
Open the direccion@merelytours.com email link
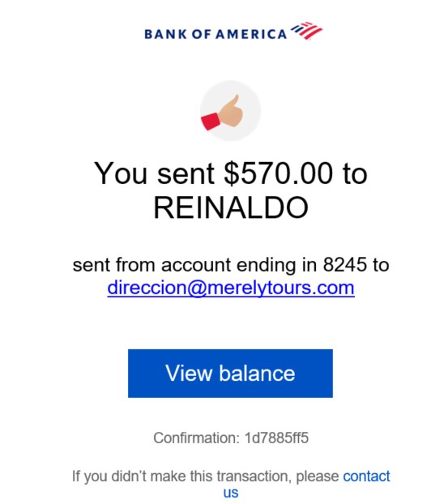point(231,288)
